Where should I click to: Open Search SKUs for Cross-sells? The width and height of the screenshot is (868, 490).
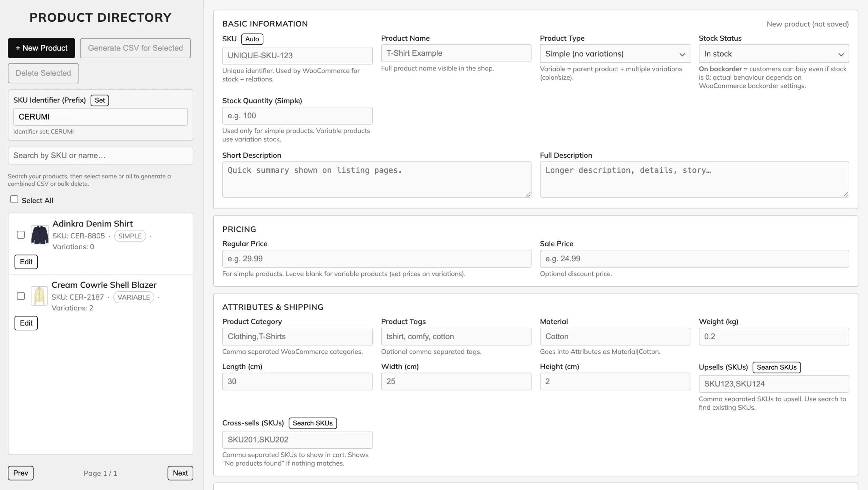[x=312, y=423]
